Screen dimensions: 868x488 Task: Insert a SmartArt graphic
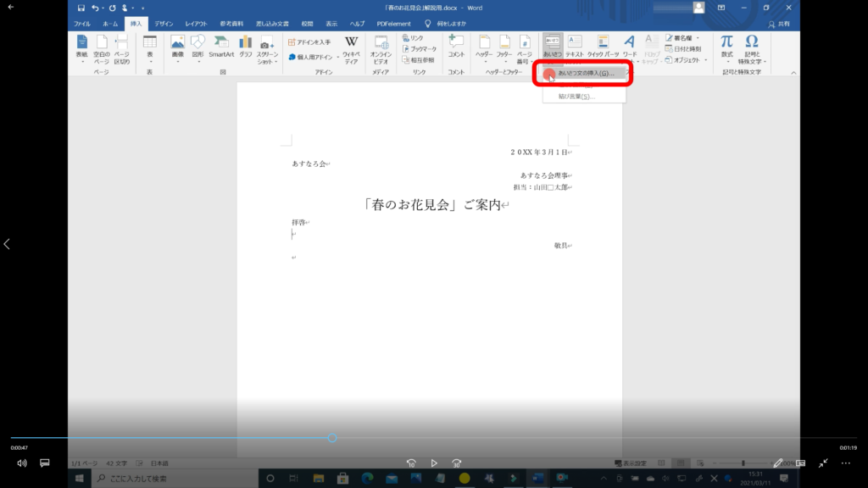coord(221,47)
